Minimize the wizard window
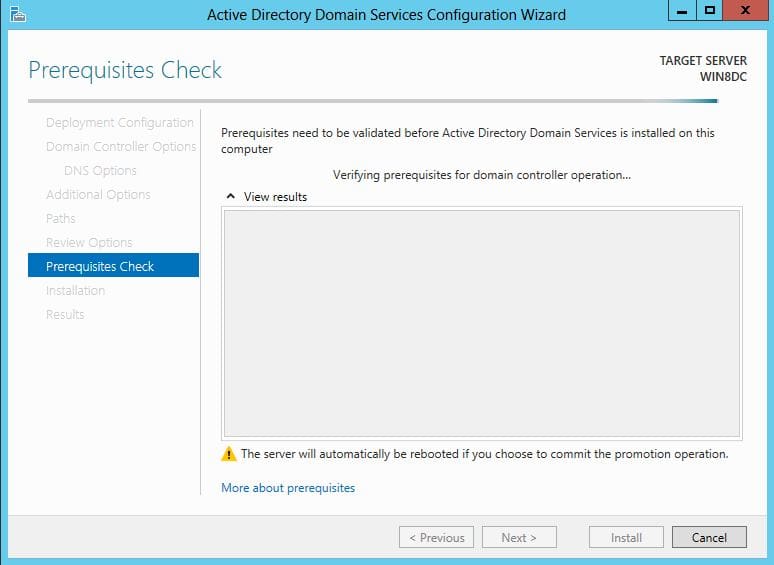This screenshot has width=774, height=565. tap(682, 10)
